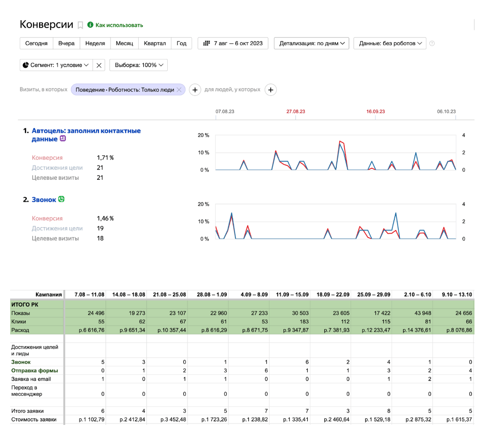Open the calendar date range picker

click(x=233, y=43)
